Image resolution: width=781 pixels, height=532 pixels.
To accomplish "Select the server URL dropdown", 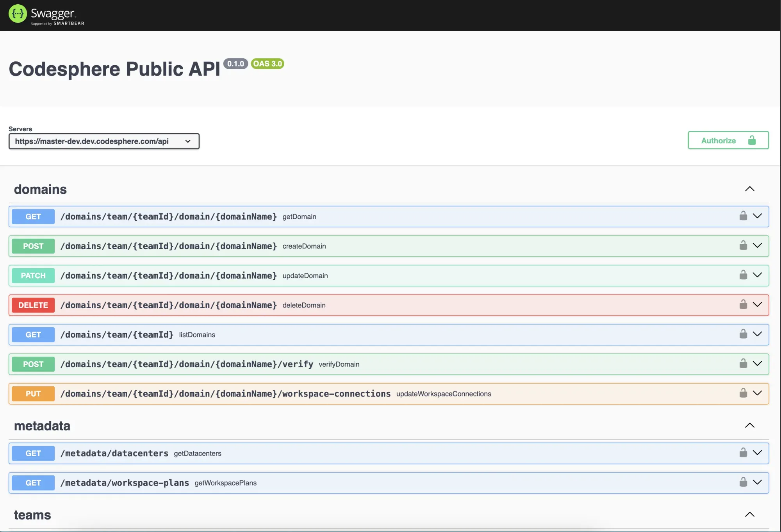I will (104, 141).
